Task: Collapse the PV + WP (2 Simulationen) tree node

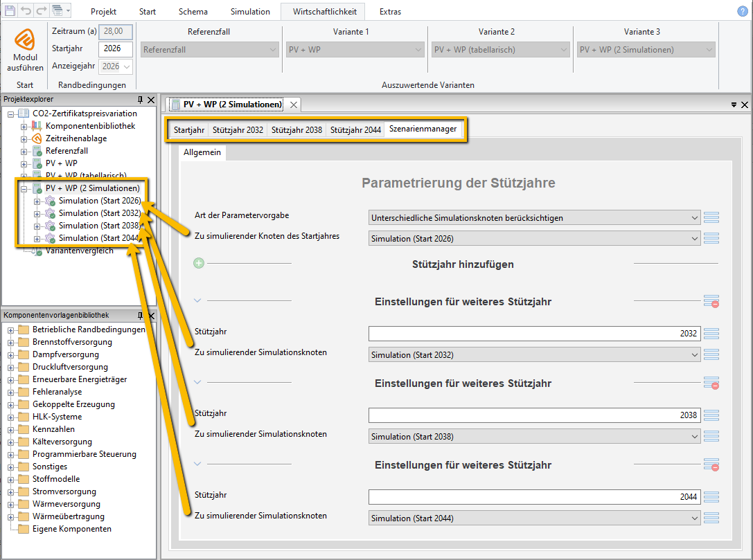Action: 24,189
